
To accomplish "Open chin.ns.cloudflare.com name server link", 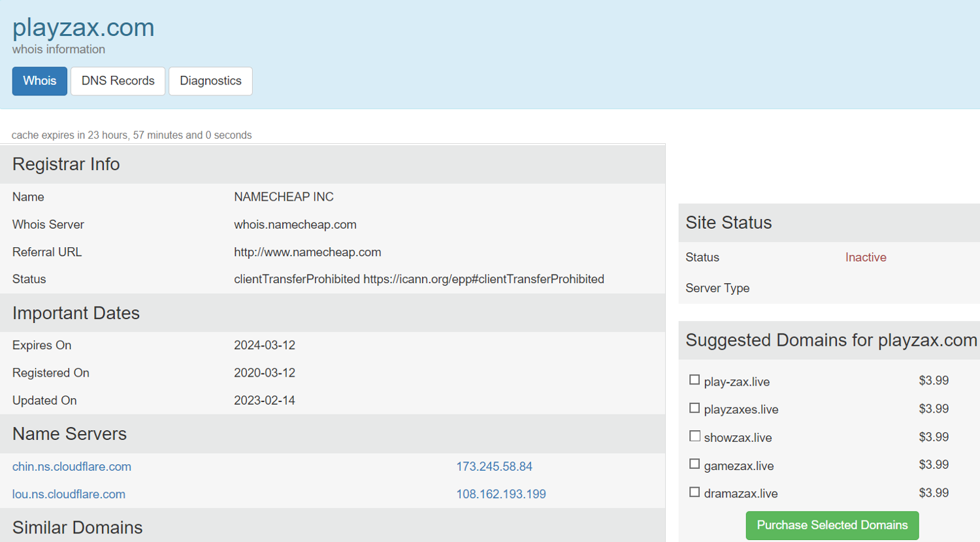I will [72, 467].
